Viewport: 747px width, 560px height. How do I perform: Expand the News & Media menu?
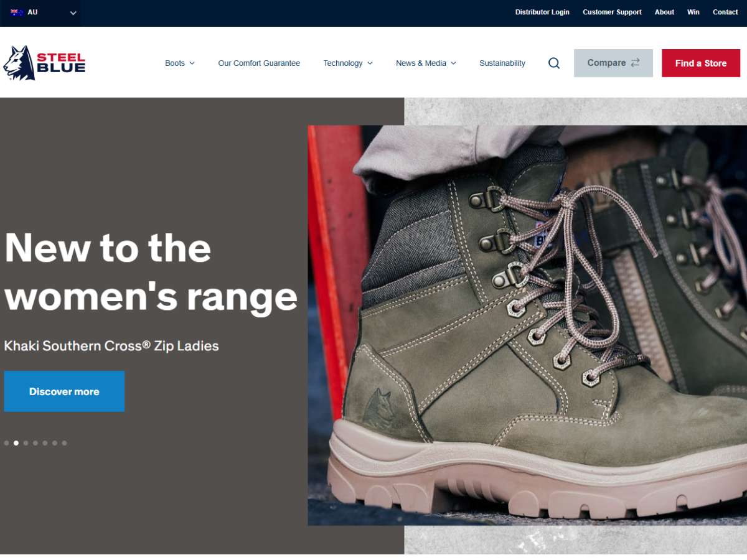pyautogui.click(x=426, y=63)
